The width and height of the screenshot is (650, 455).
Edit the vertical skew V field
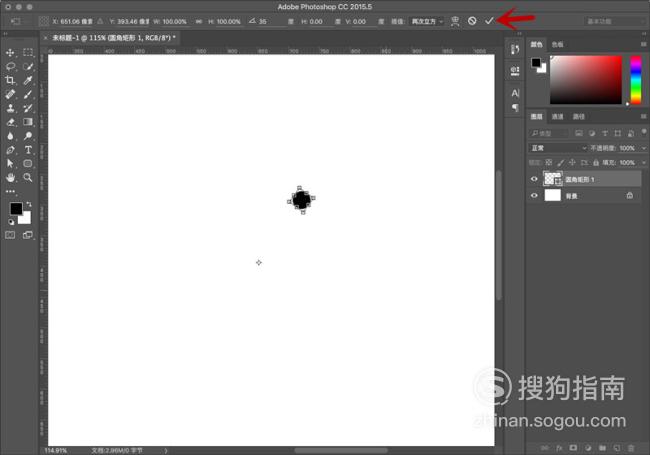click(365, 21)
